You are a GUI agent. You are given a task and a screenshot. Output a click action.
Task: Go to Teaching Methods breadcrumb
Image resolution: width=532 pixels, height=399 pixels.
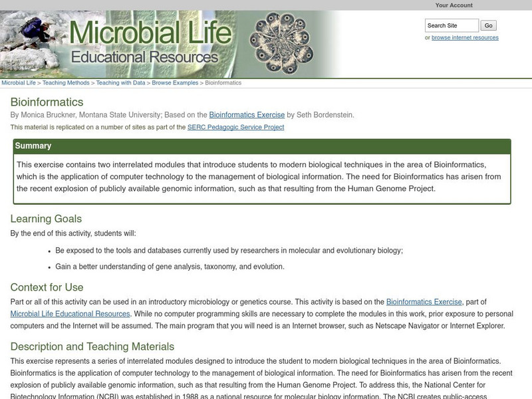coord(66,82)
